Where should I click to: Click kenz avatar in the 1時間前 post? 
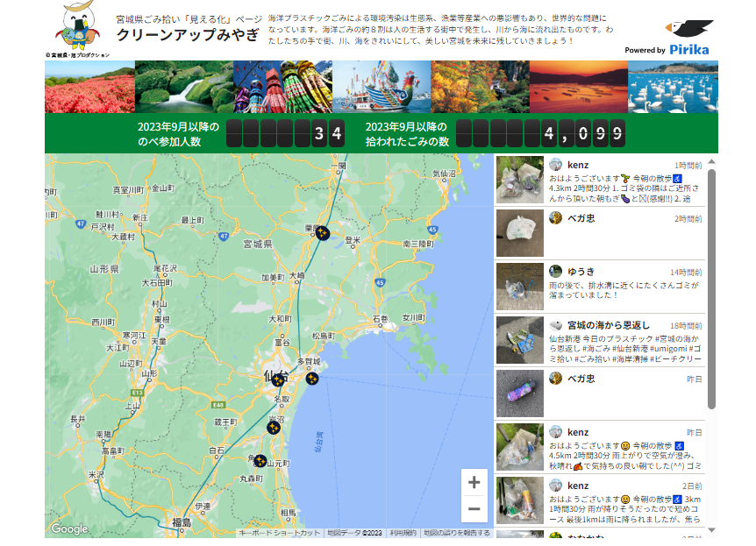pyautogui.click(x=555, y=165)
